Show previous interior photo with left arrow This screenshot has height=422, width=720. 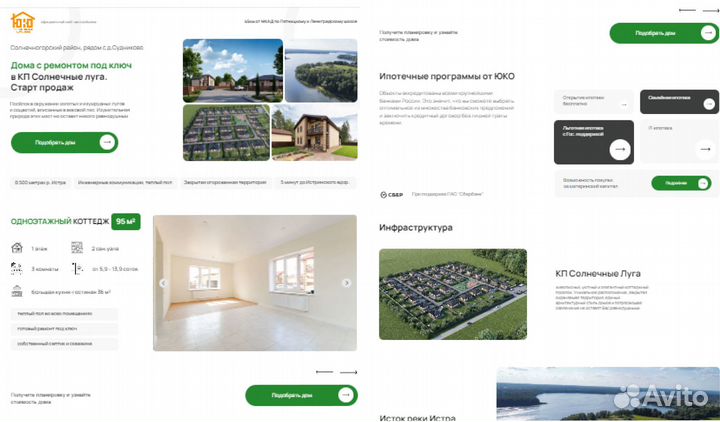point(163,283)
